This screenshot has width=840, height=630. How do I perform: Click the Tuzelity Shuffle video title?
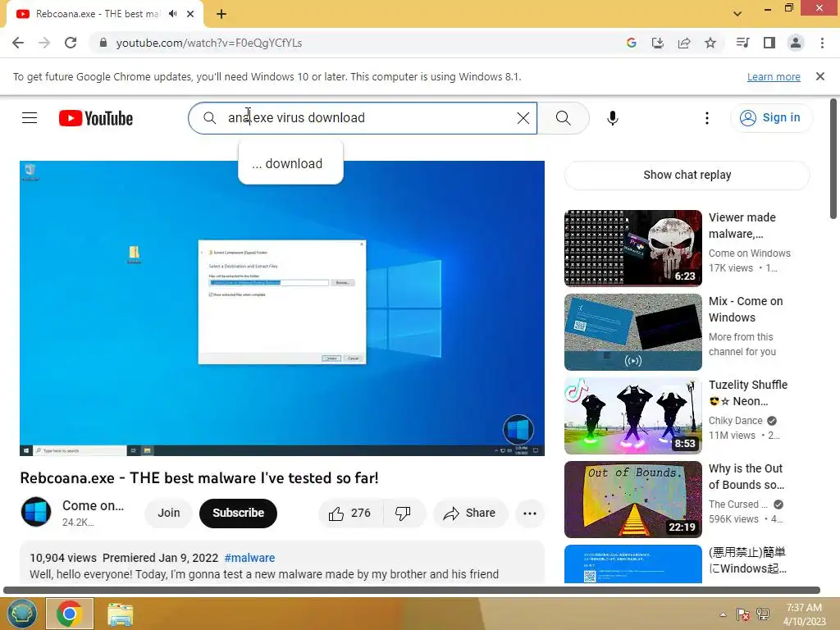click(748, 393)
